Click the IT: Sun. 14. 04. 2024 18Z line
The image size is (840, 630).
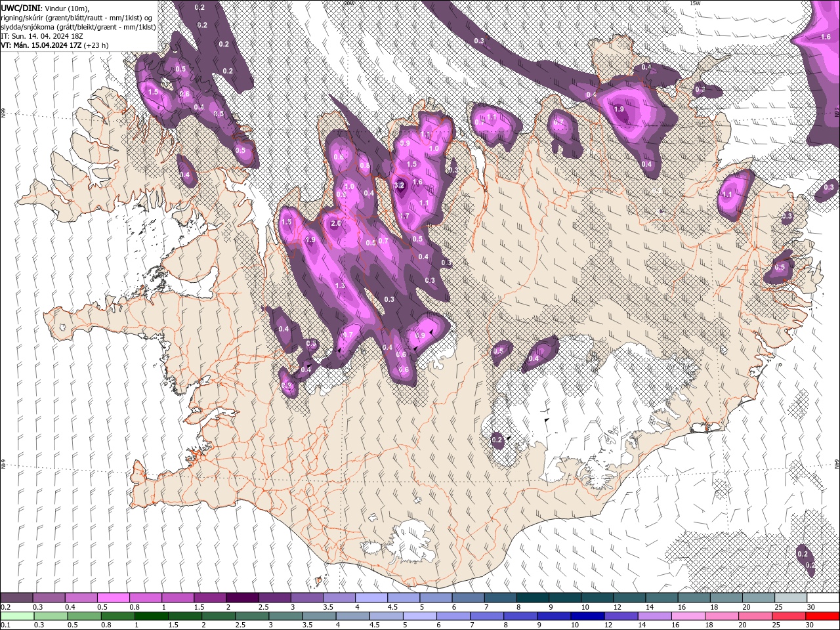click(x=41, y=35)
